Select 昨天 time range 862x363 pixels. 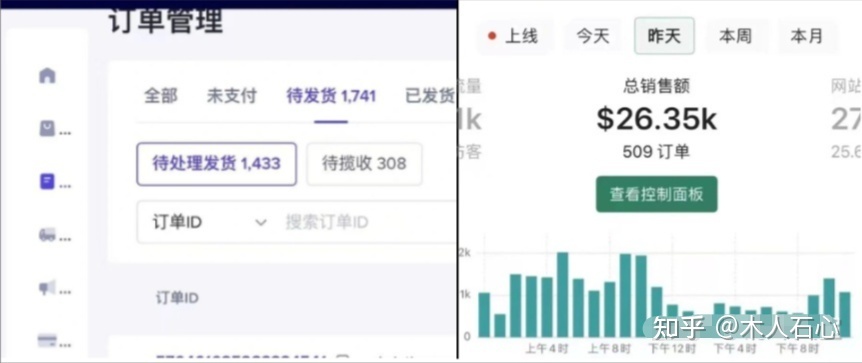[x=664, y=36]
